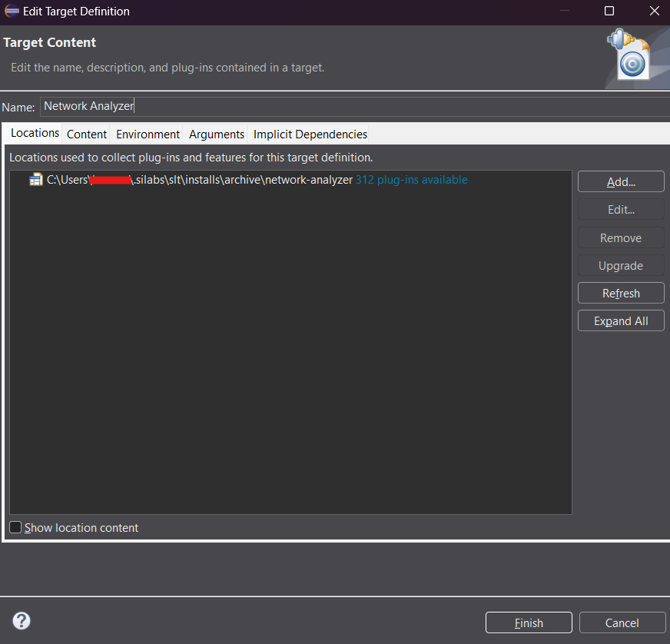Switch to the Content tab

(86, 134)
